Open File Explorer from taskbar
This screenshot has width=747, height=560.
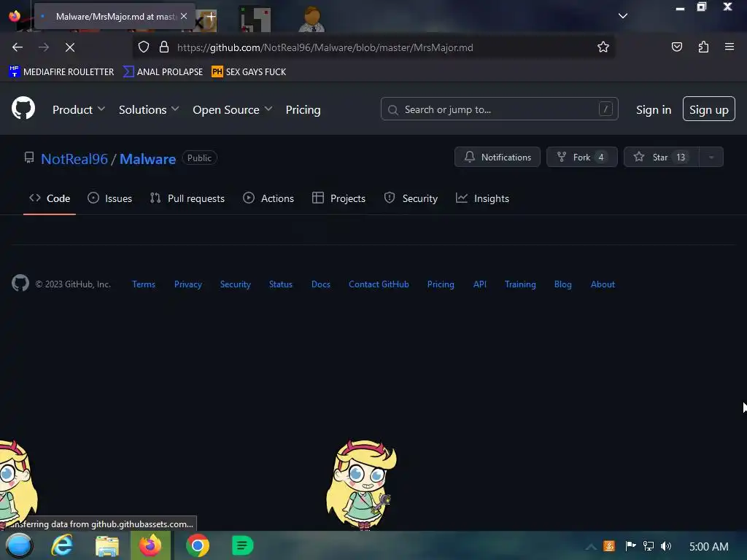pyautogui.click(x=107, y=545)
